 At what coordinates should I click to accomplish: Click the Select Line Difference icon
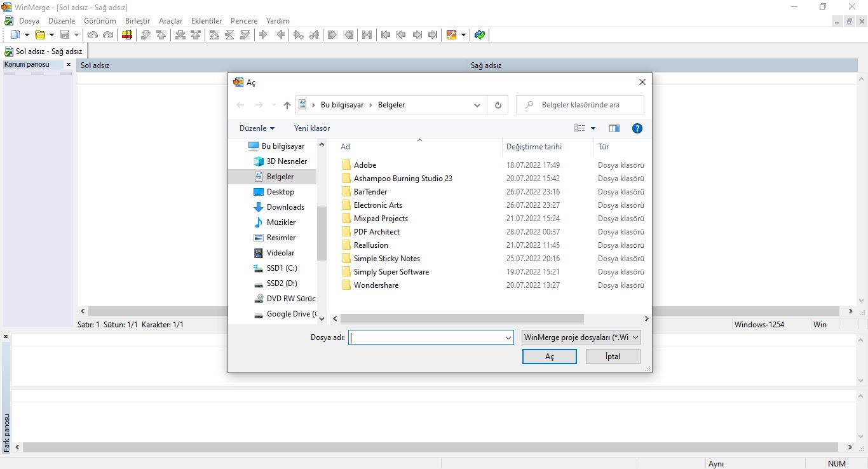click(127, 34)
